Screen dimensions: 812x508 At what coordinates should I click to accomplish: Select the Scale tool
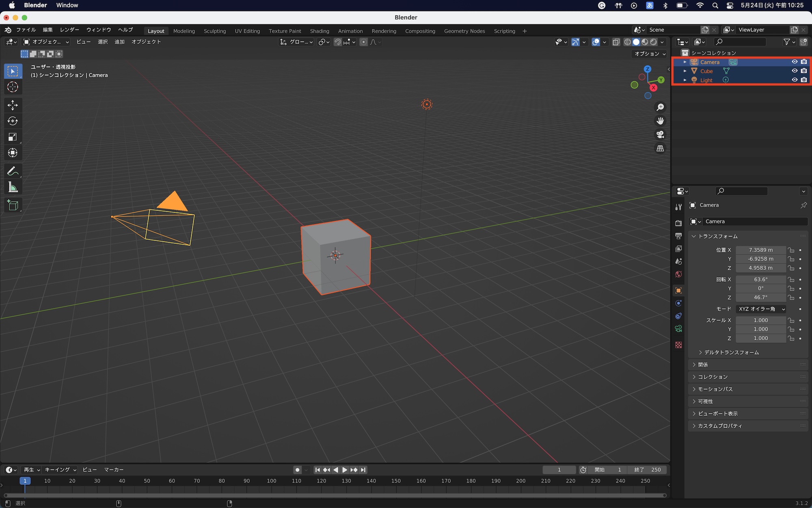(x=13, y=137)
